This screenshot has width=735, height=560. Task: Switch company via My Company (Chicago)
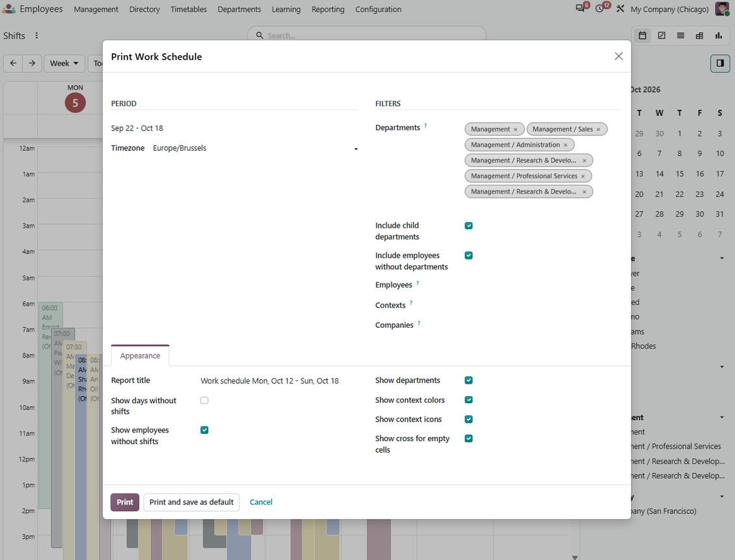[x=669, y=9]
